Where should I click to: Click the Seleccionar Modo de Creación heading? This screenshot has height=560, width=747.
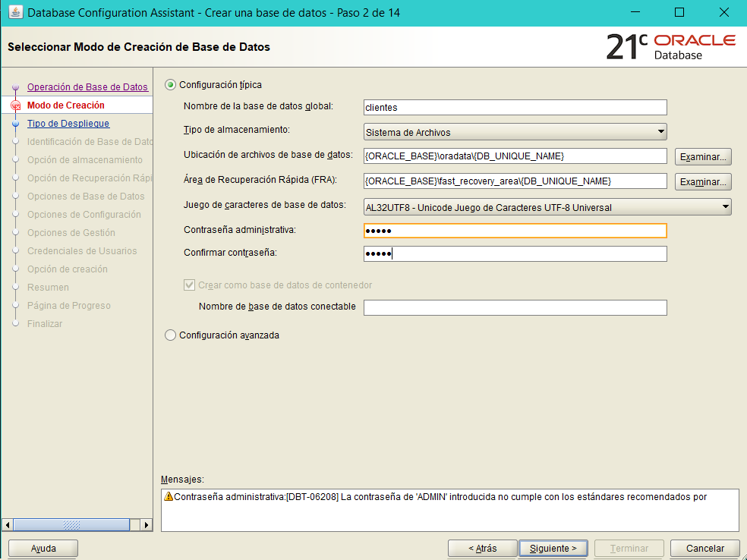pyautogui.click(x=139, y=47)
